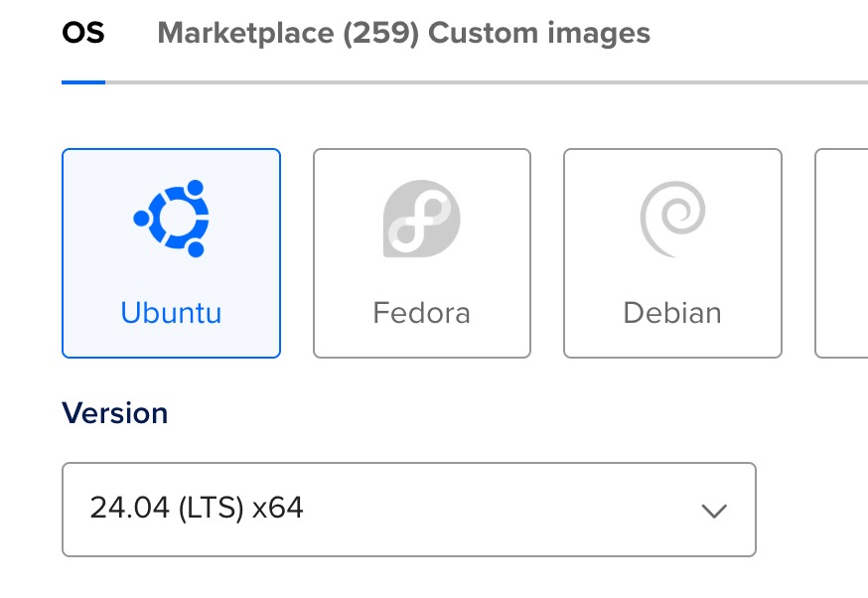This screenshot has height=598, width=868.
Task: Click the Debian swirl logo icon
Action: 672,218
